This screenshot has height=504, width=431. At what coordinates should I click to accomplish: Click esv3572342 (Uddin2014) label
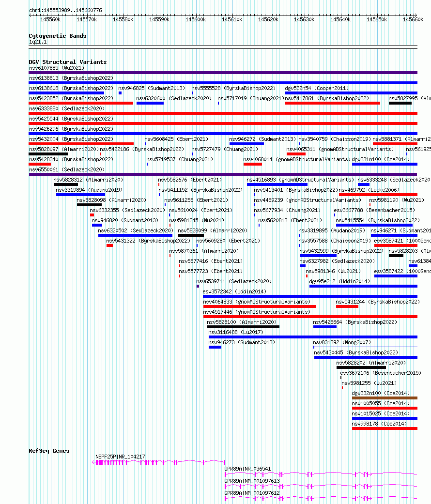point(234,291)
